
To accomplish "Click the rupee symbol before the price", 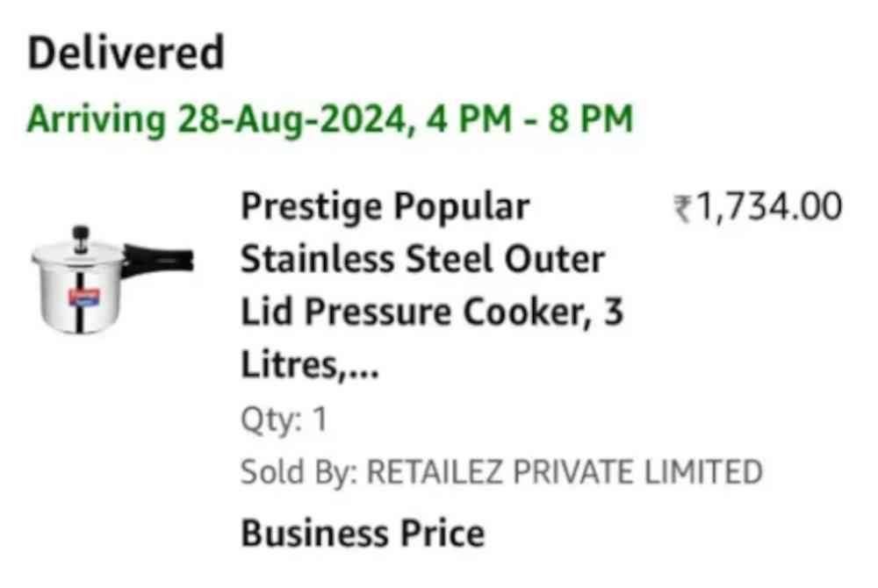I will point(680,210).
